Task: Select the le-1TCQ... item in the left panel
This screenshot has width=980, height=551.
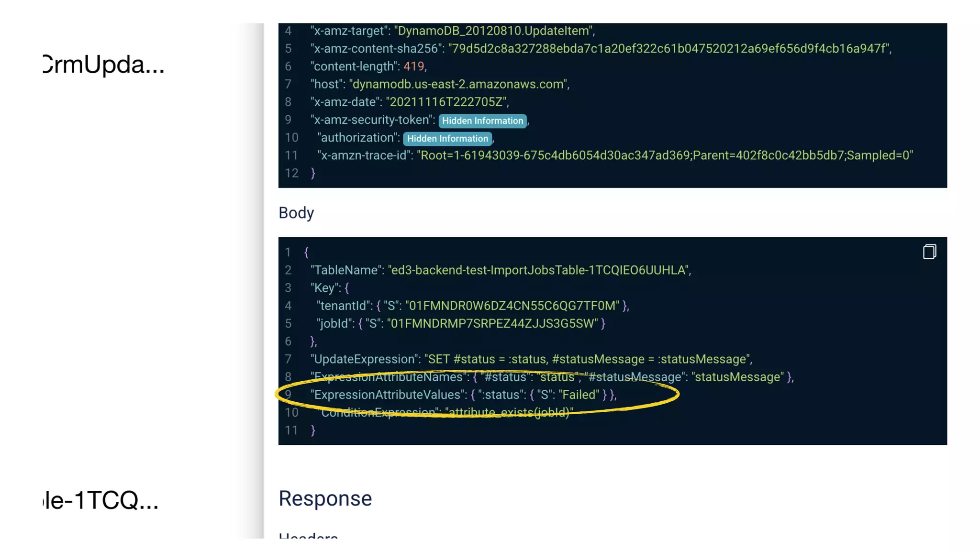Action: click(x=100, y=500)
